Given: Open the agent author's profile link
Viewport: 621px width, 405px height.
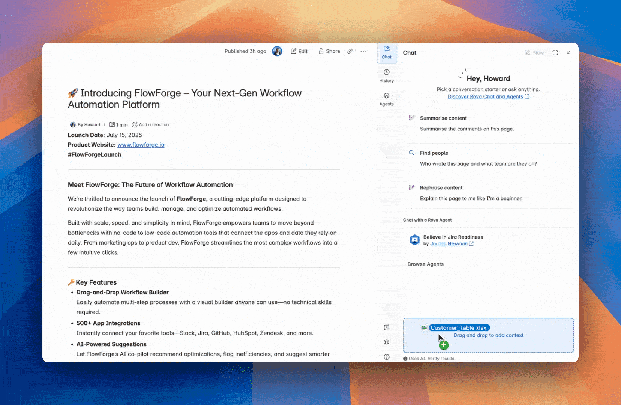Looking at the screenshot, I should point(451,243).
